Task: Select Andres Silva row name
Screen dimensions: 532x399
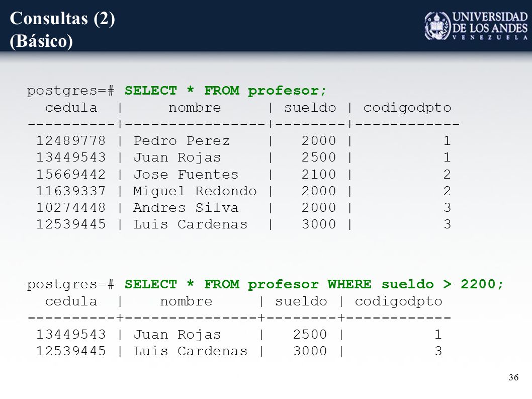Action: 186,207
